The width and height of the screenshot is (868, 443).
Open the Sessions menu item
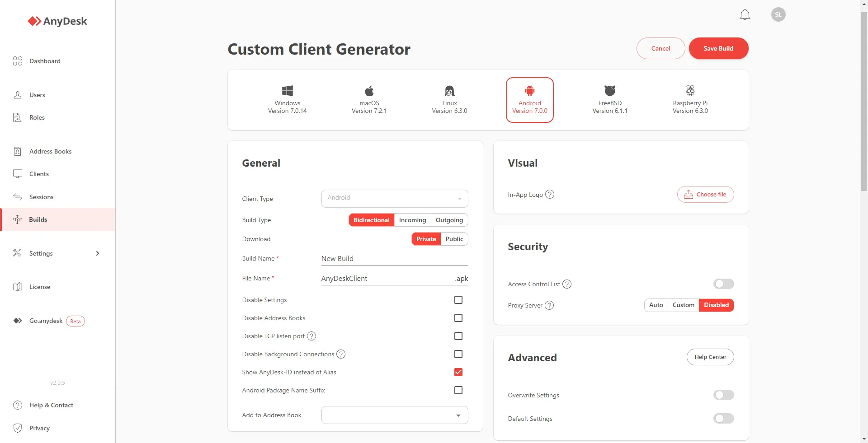pyautogui.click(x=57, y=197)
